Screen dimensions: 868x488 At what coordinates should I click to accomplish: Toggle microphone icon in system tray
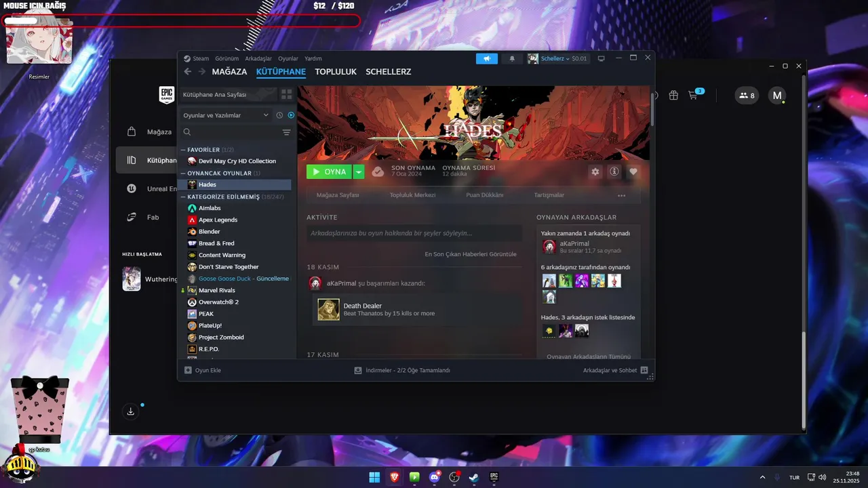777,478
